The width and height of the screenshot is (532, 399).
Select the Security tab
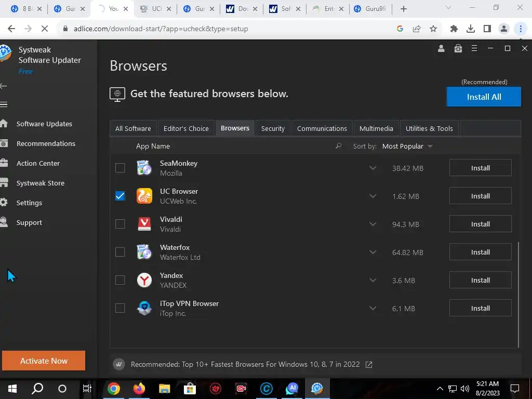273,129
